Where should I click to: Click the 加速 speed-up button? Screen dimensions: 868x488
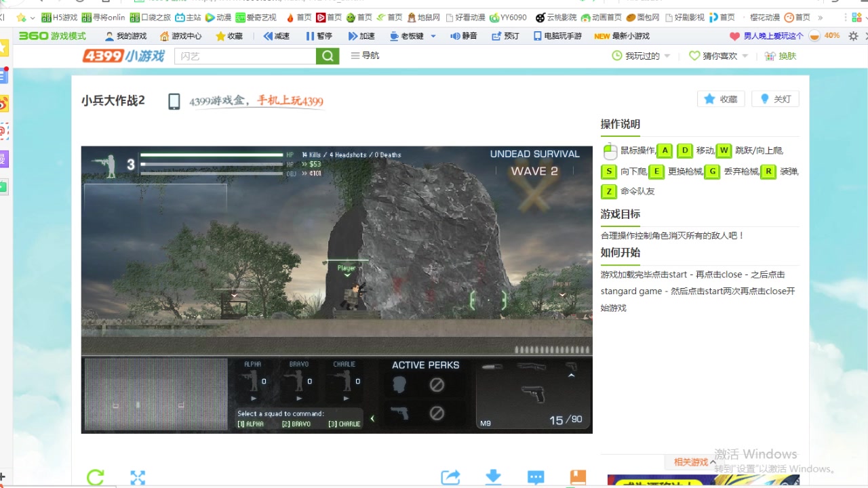(x=361, y=36)
